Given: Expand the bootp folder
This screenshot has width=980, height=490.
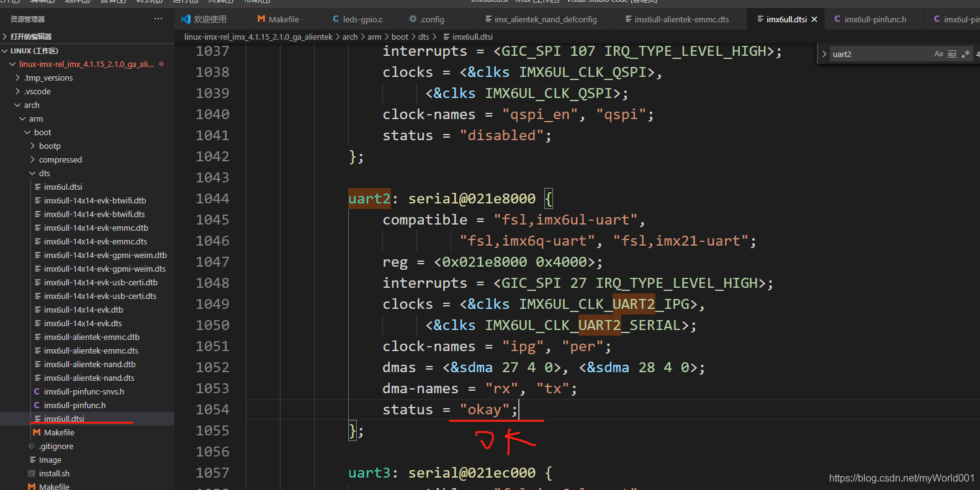Looking at the screenshot, I should pos(50,146).
